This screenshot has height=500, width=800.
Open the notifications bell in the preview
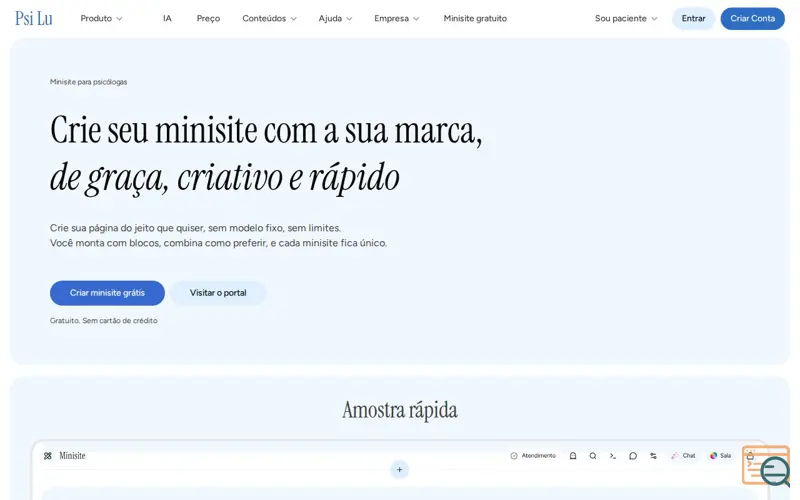click(x=573, y=456)
